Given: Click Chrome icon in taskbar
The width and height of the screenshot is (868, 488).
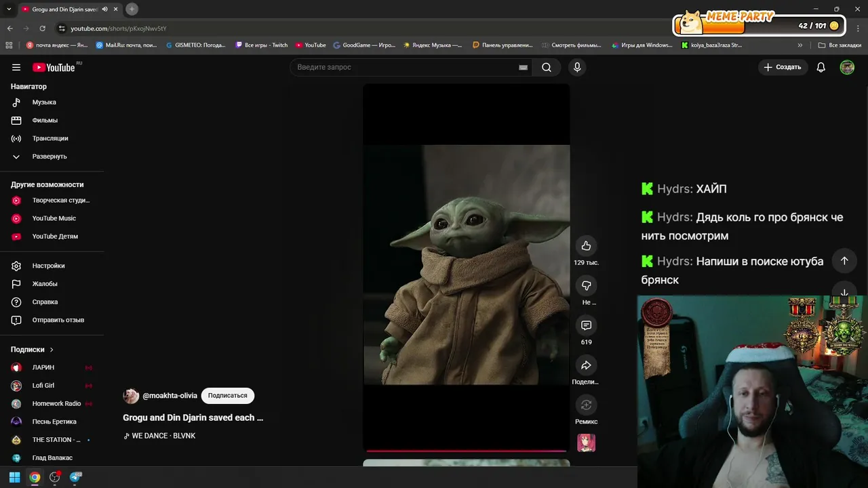Looking at the screenshot, I should coord(35,477).
